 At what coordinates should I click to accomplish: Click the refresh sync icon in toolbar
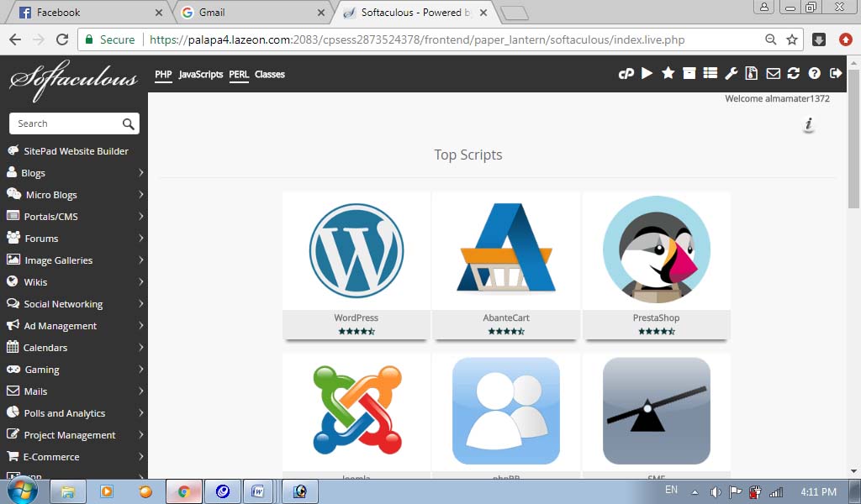coord(793,74)
